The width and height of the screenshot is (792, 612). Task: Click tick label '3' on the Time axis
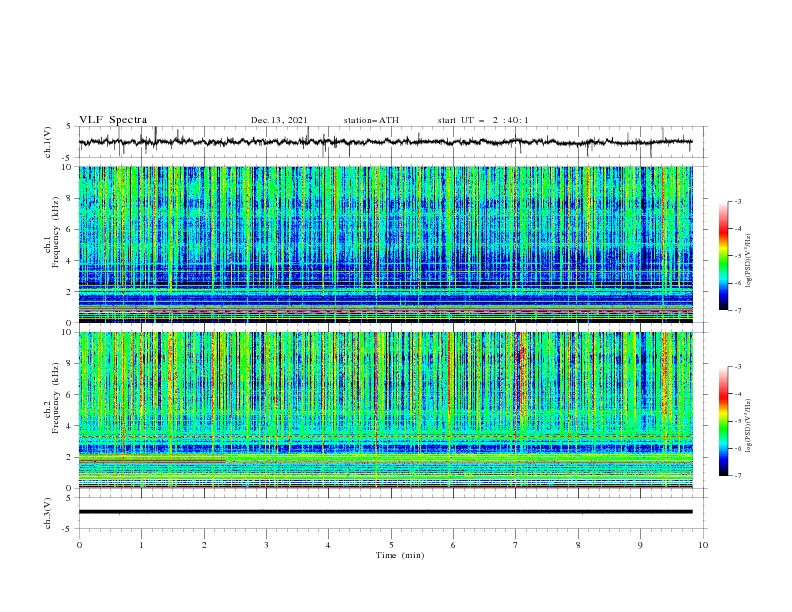pos(266,545)
